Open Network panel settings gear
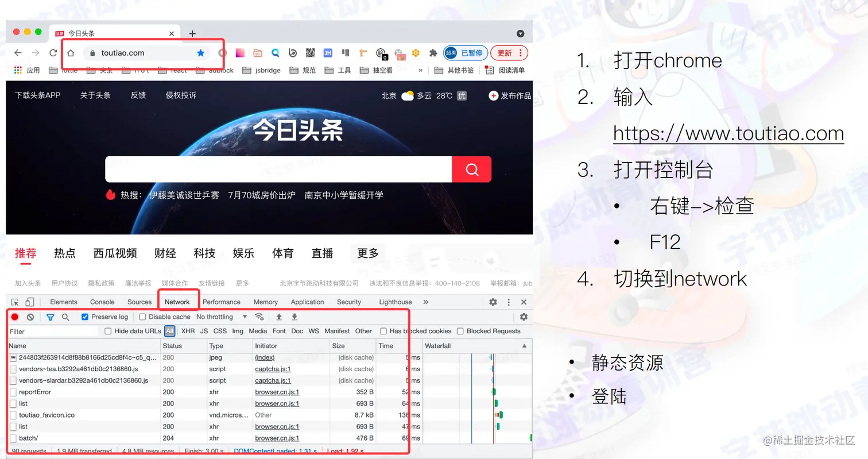Viewport: 868px width, 459px height. (524, 317)
